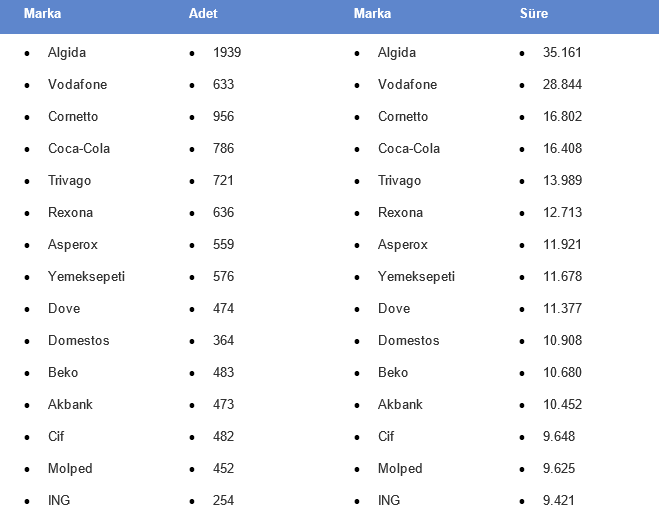Click Beko duration value 10.680

coord(562,372)
